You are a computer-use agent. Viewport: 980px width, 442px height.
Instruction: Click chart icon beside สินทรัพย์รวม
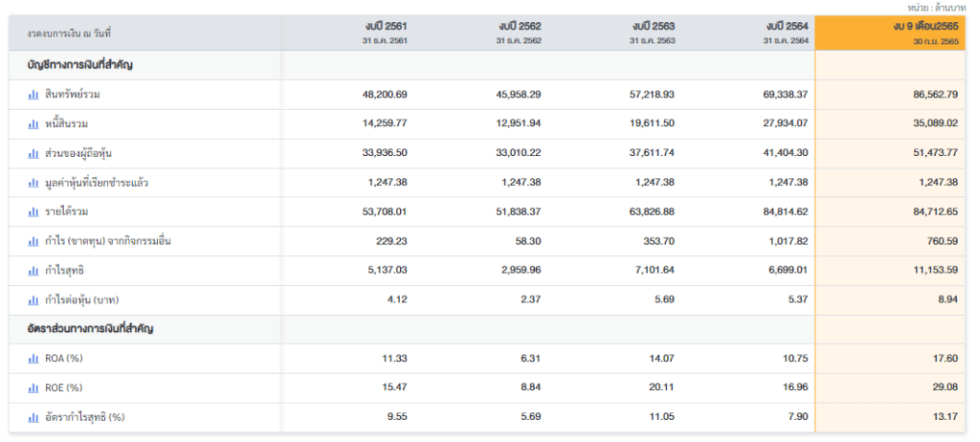(33, 95)
